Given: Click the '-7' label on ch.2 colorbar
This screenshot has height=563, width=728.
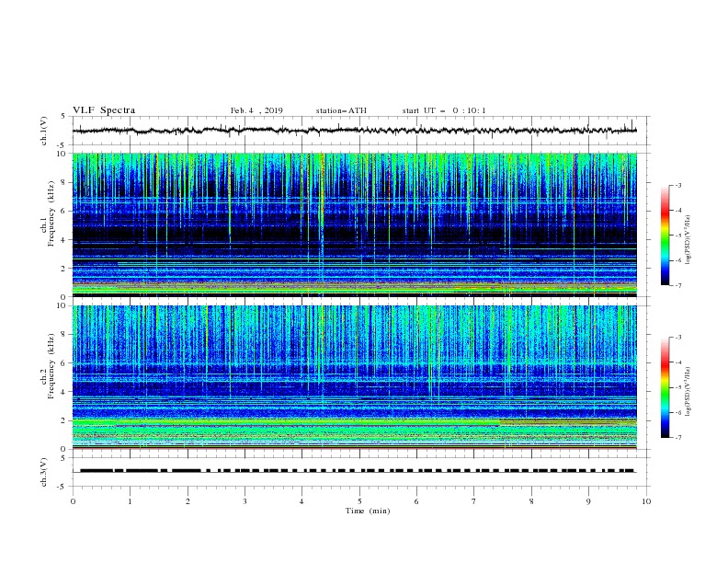Looking at the screenshot, I should tap(677, 437).
